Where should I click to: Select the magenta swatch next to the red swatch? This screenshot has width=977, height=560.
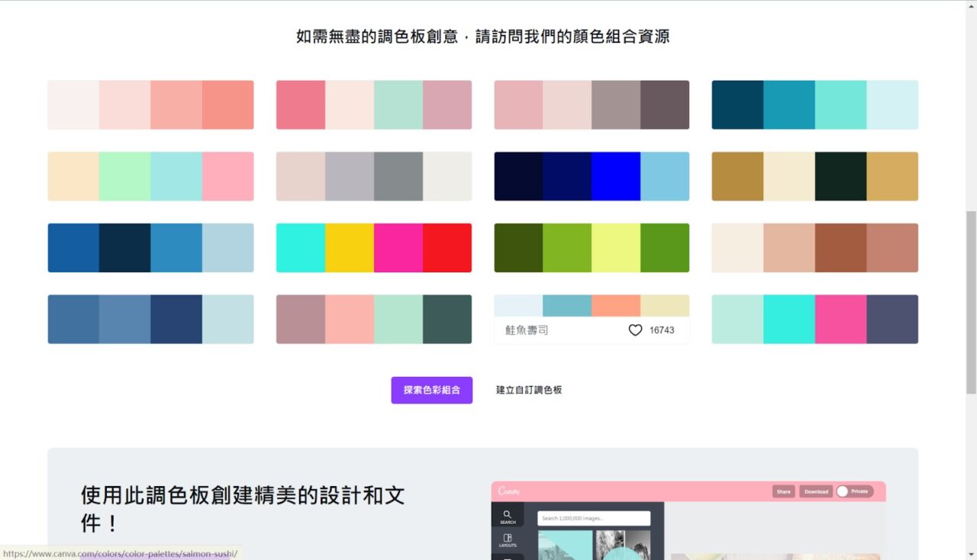[x=398, y=248]
